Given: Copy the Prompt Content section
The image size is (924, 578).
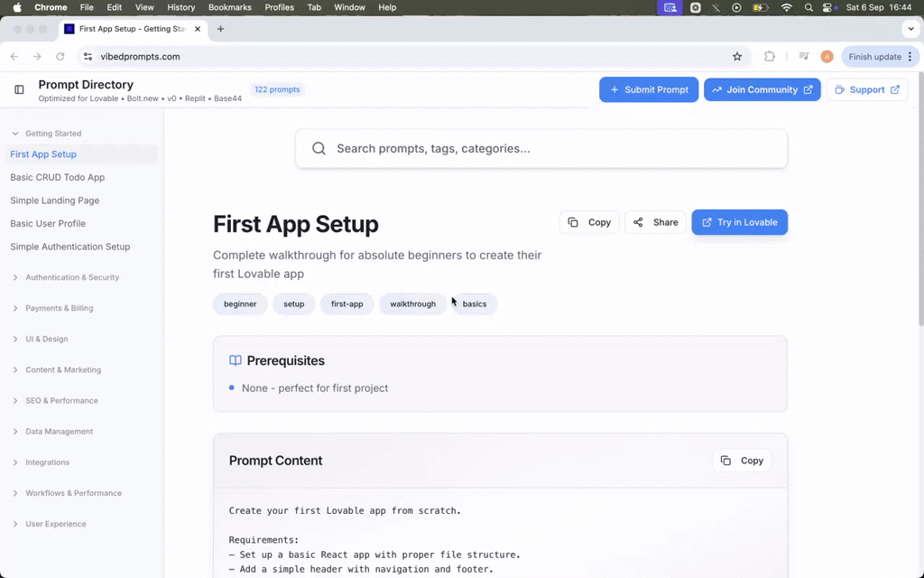Looking at the screenshot, I should [x=742, y=461].
